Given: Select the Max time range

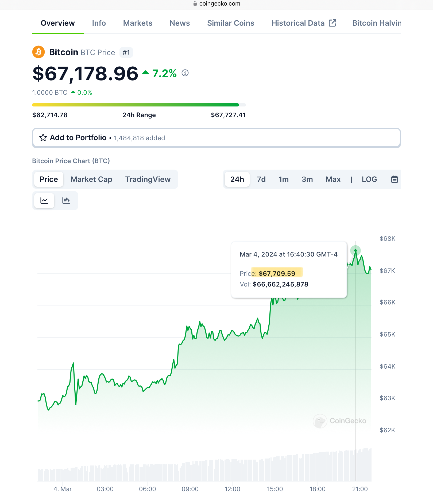Looking at the screenshot, I should (x=333, y=179).
